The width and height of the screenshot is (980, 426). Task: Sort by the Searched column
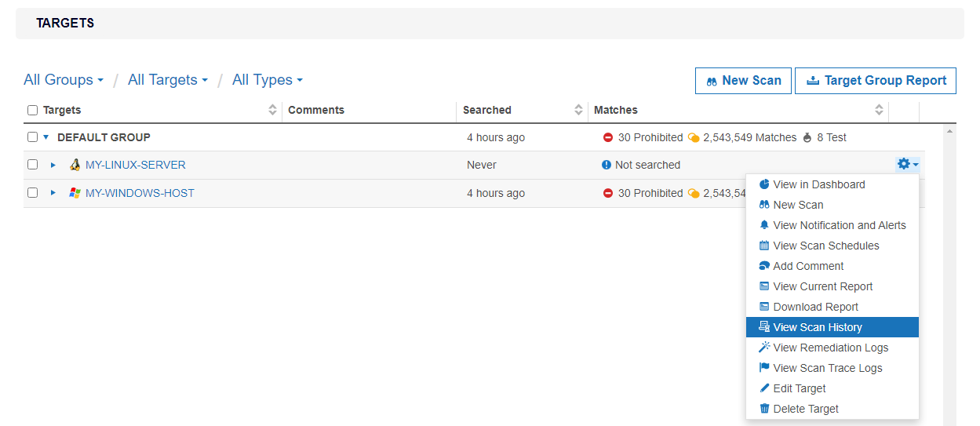579,111
